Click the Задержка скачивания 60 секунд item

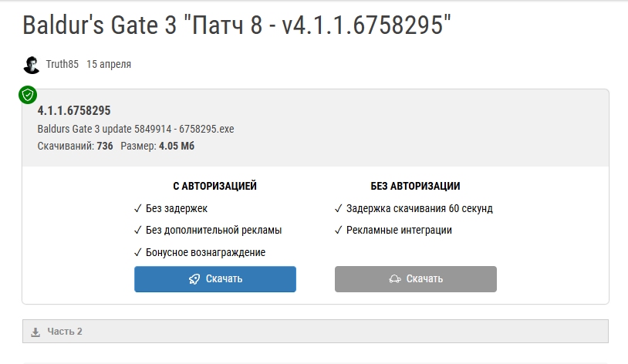[419, 208]
